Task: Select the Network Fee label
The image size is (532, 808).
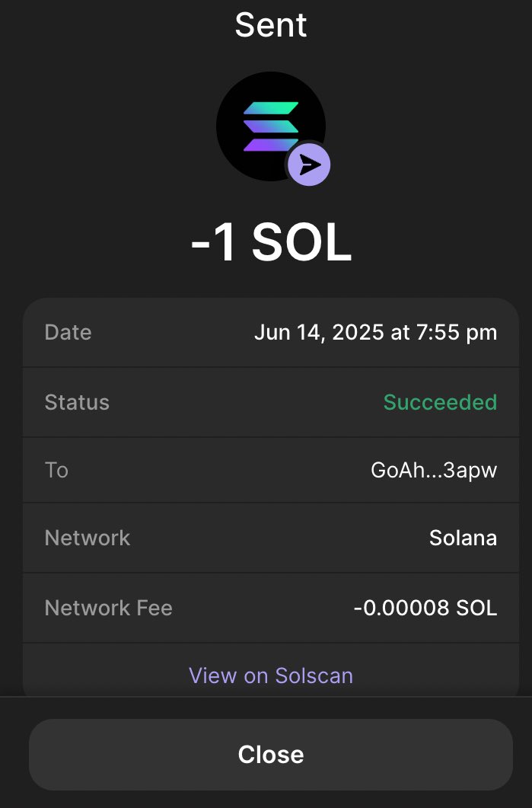Action: 109,608
